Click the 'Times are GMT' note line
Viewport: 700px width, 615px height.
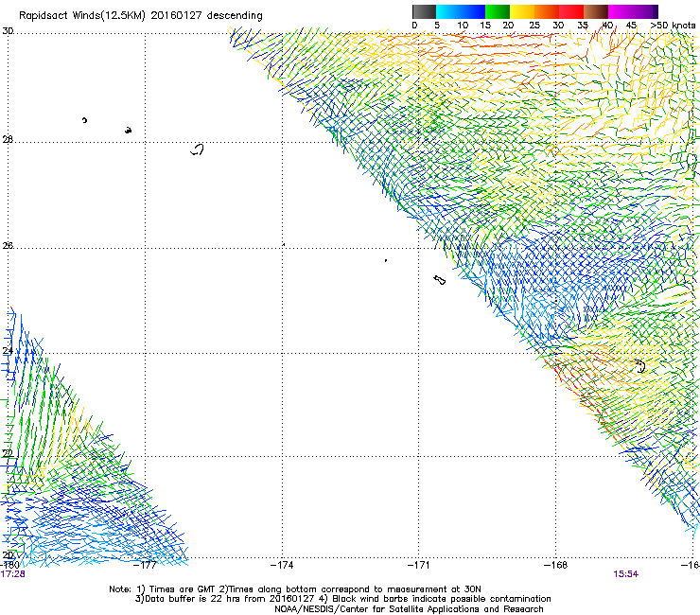coord(295,589)
